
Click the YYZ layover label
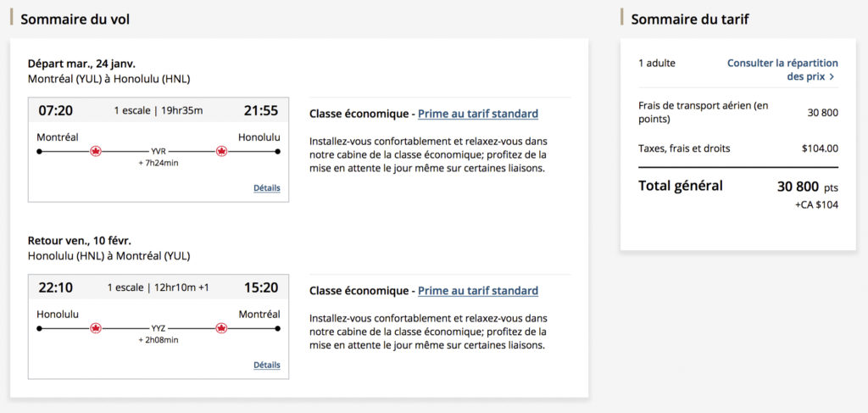(159, 327)
